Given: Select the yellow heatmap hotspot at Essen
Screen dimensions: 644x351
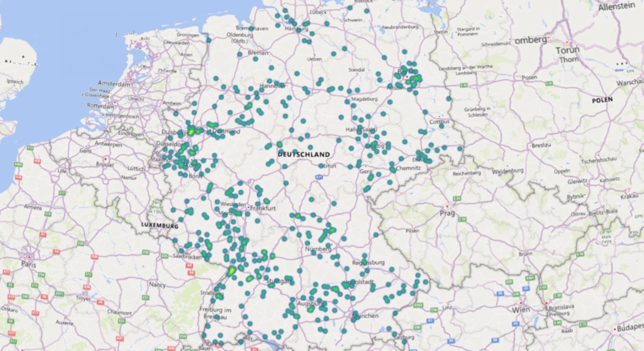Looking at the screenshot, I should point(191,132).
